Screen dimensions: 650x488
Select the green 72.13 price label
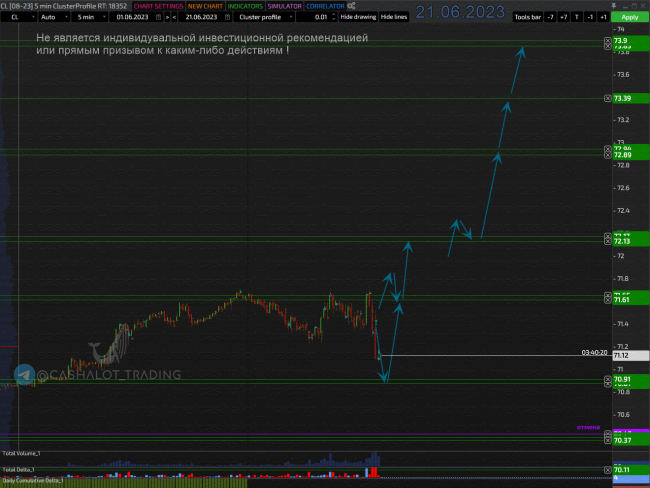pos(631,241)
